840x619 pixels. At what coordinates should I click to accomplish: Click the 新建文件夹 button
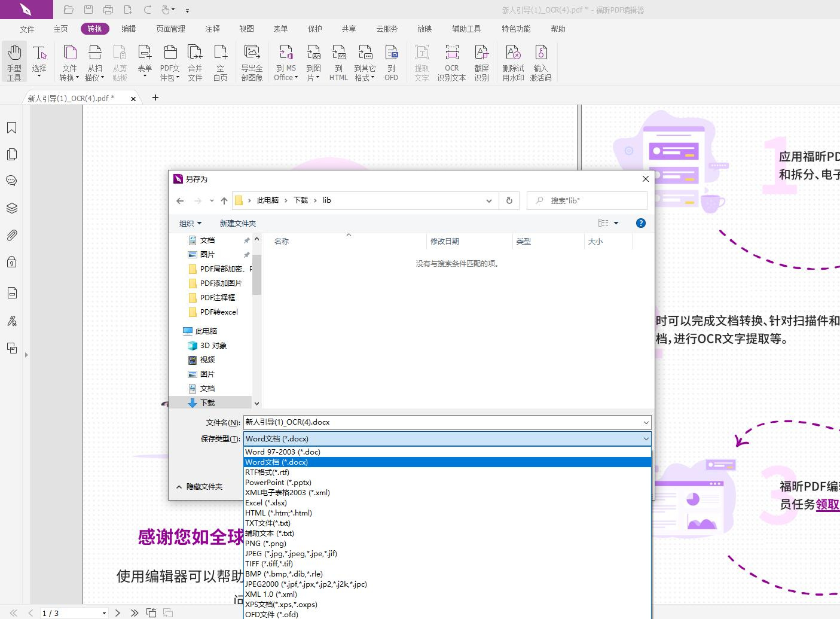[237, 222]
